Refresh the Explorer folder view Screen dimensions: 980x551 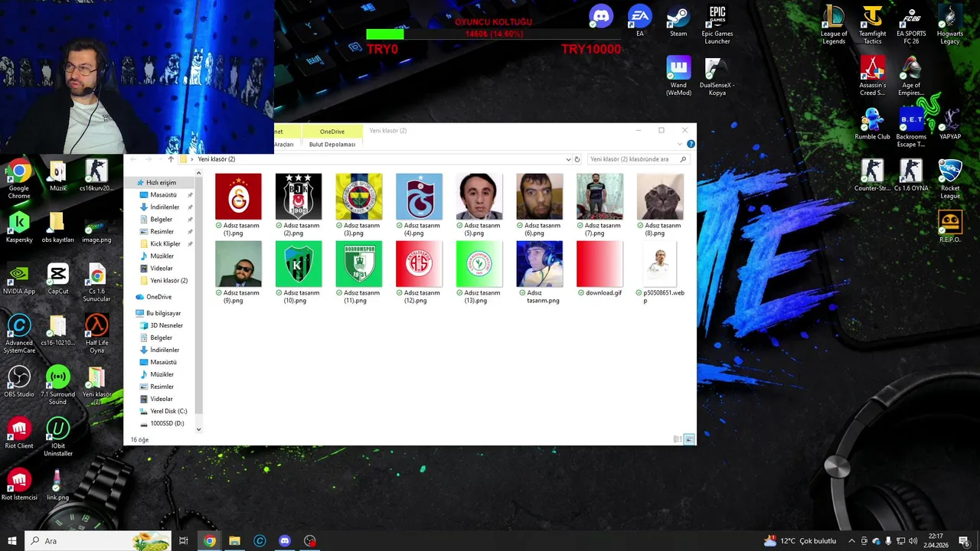pyautogui.click(x=577, y=159)
